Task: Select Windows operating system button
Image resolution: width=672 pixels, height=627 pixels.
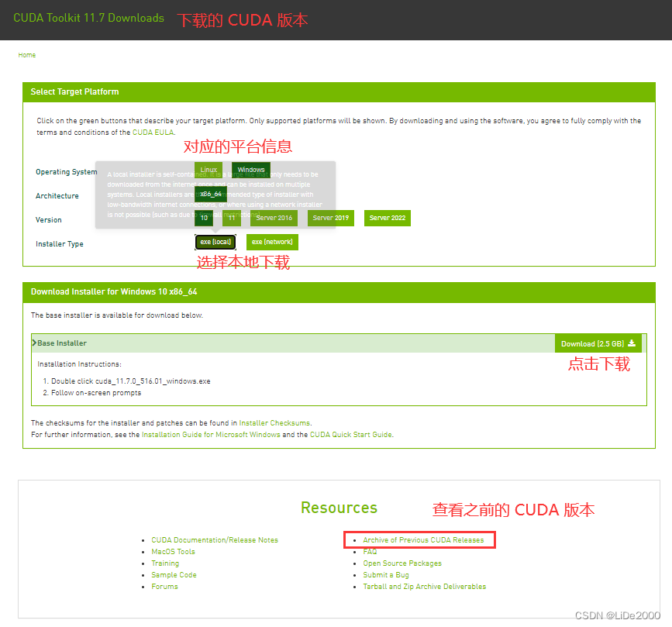Action: (251, 170)
